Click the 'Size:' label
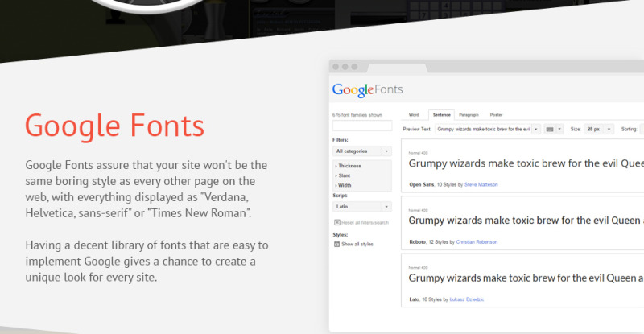Image resolution: width=644 pixels, height=334 pixels. [576, 129]
